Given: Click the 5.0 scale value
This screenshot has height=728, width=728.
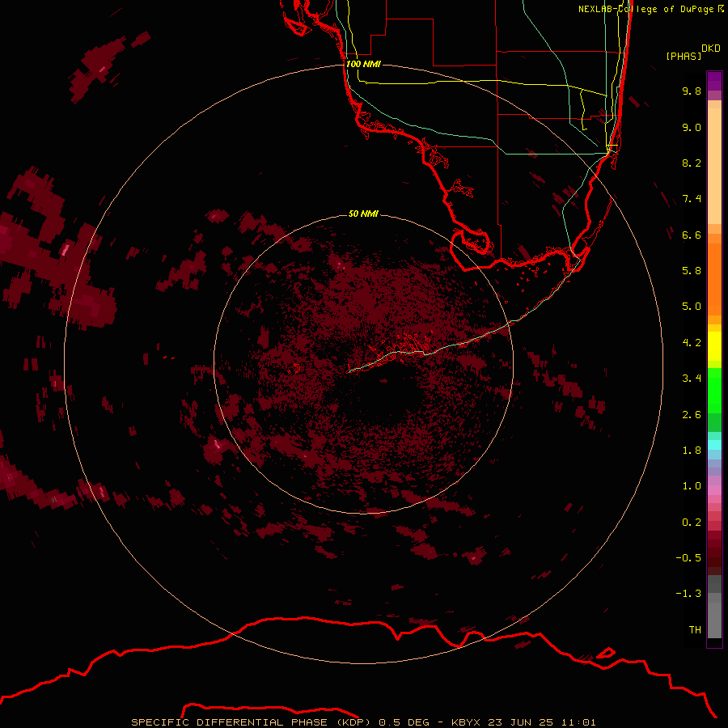Looking at the screenshot, I should 692,307.
